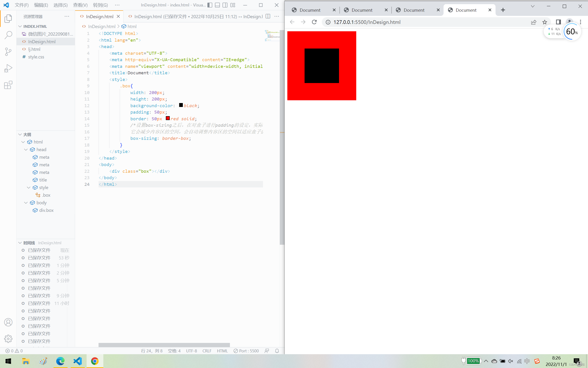The image size is (588, 368).
Task: Open the Search view in activity bar
Action: [8, 35]
